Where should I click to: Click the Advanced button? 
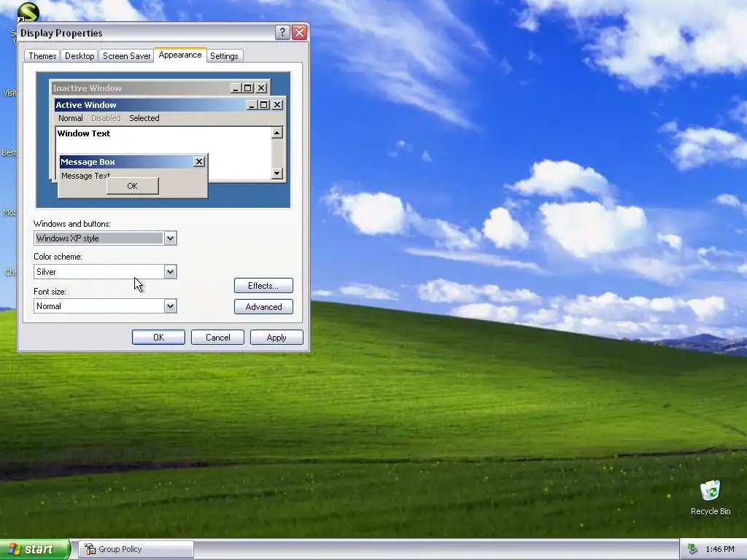(x=263, y=307)
